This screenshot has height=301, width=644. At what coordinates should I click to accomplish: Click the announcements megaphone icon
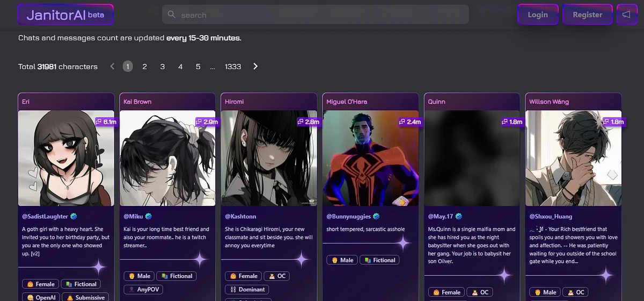pyautogui.click(x=626, y=15)
